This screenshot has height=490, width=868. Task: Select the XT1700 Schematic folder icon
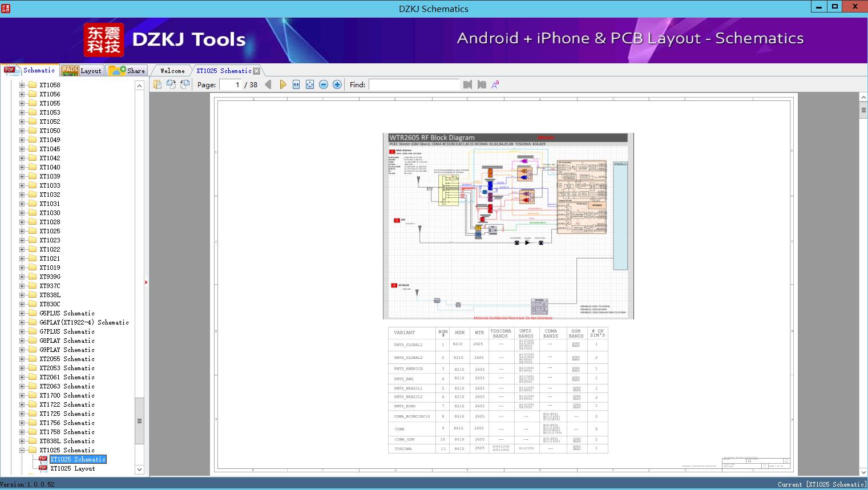point(33,395)
